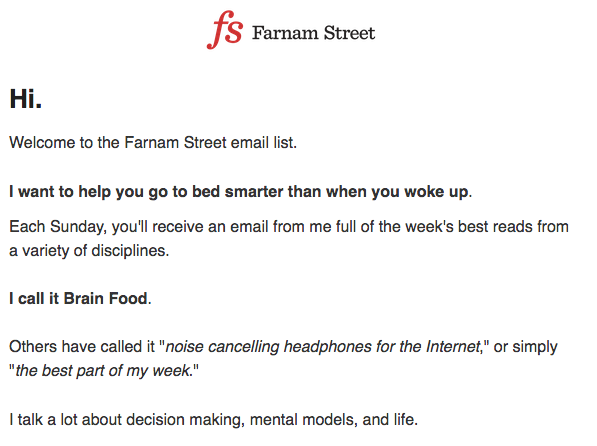Click the words "and life." at the end
The image size is (597, 446).
(390, 420)
